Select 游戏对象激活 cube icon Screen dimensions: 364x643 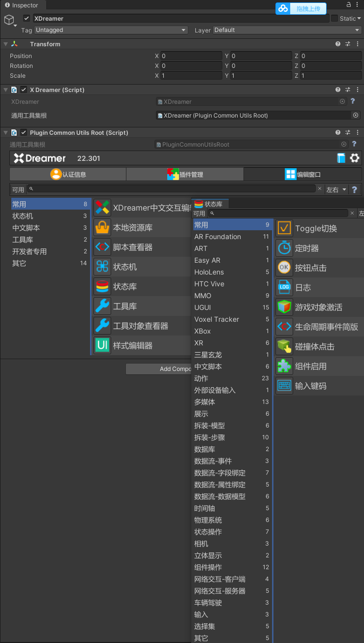(x=284, y=307)
